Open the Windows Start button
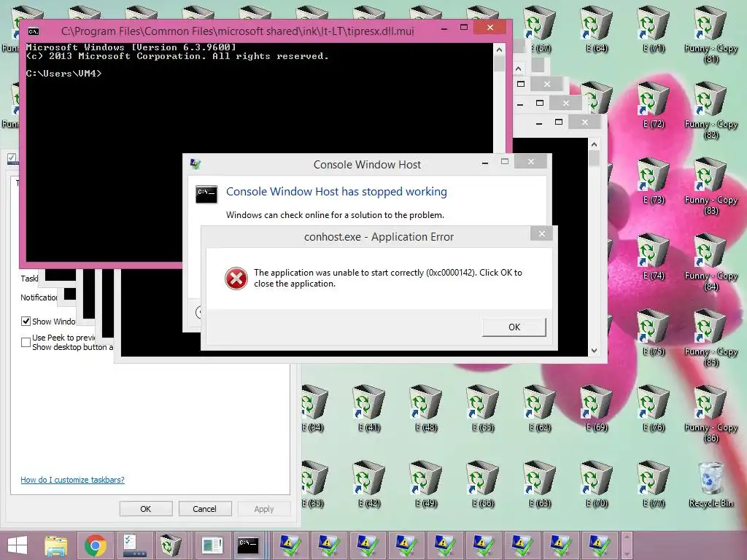The height and width of the screenshot is (560, 747). 18,545
